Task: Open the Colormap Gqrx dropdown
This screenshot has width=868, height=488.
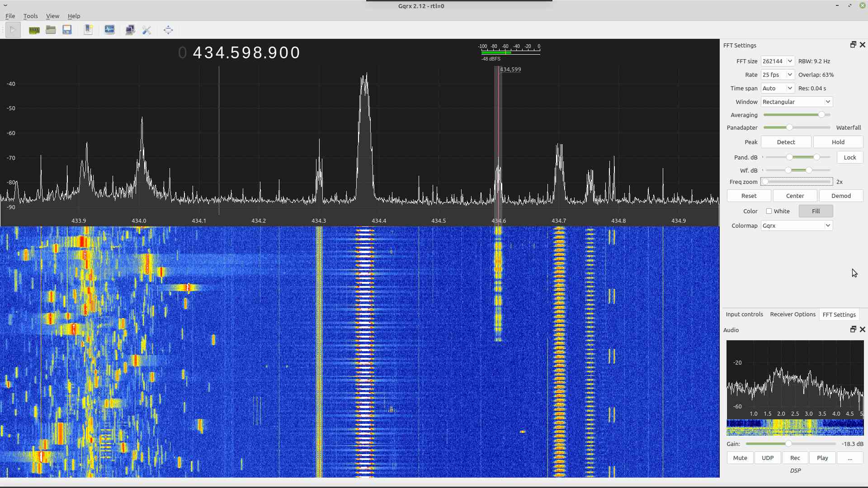Action: 797,225
